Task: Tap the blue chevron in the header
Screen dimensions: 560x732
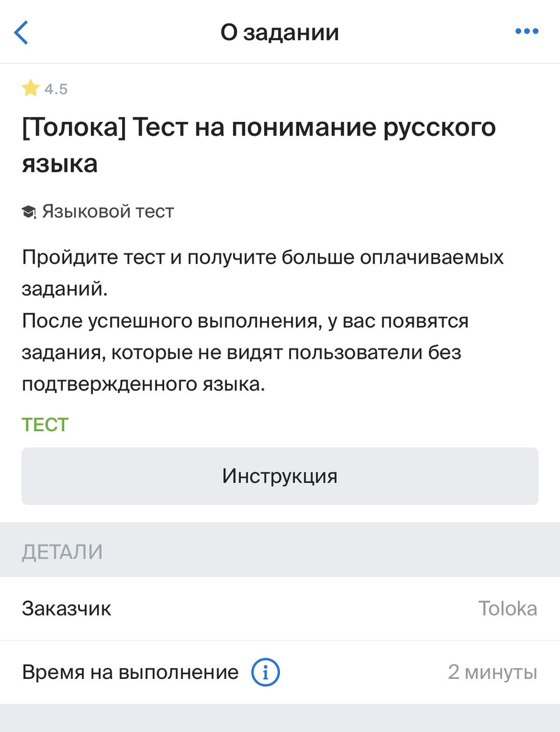Action: point(22,32)
